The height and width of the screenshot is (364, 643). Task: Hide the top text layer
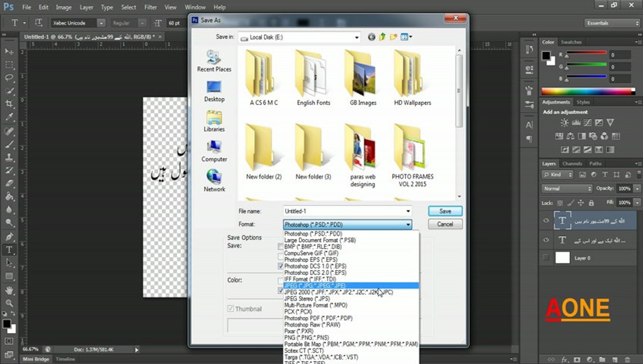point(546,220)
